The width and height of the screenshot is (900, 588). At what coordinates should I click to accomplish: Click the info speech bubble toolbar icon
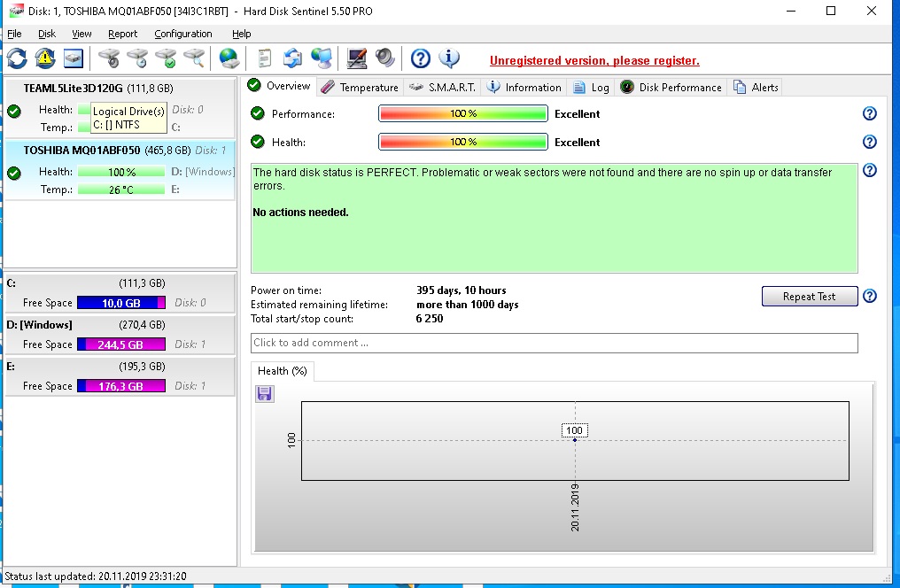point(449,58)
